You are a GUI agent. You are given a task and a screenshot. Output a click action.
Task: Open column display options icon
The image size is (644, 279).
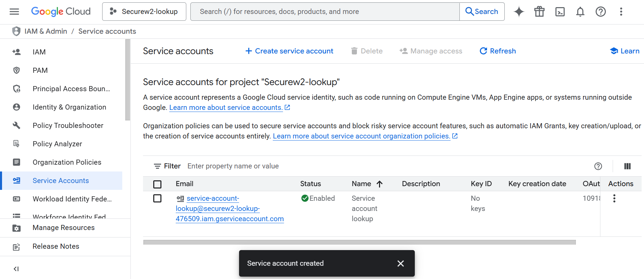click(627, 166)
